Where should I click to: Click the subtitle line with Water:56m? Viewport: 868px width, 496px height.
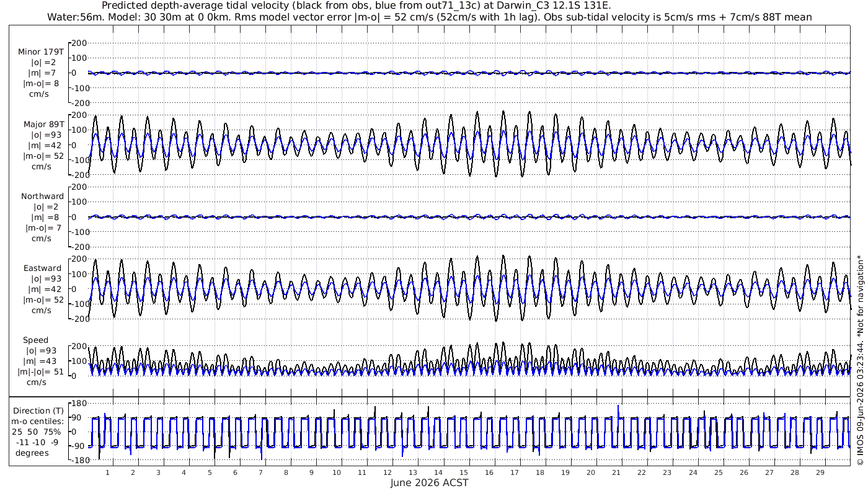429,17
